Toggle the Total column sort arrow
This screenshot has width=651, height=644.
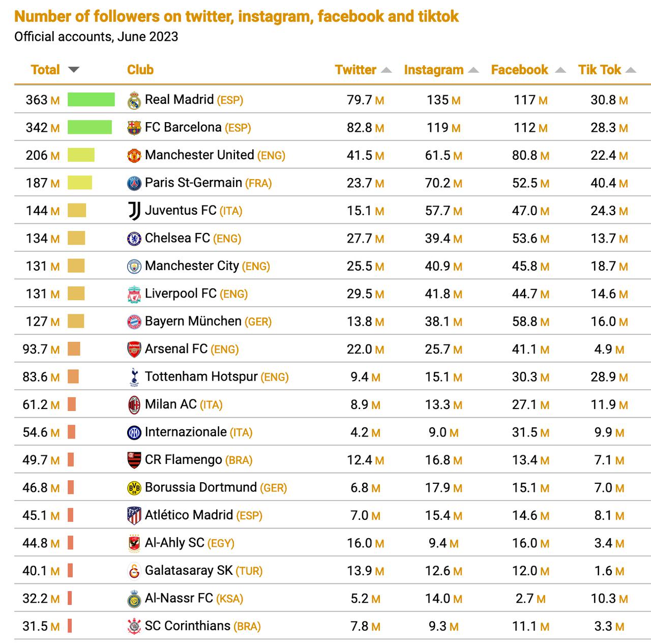click(x=74, y=70)
